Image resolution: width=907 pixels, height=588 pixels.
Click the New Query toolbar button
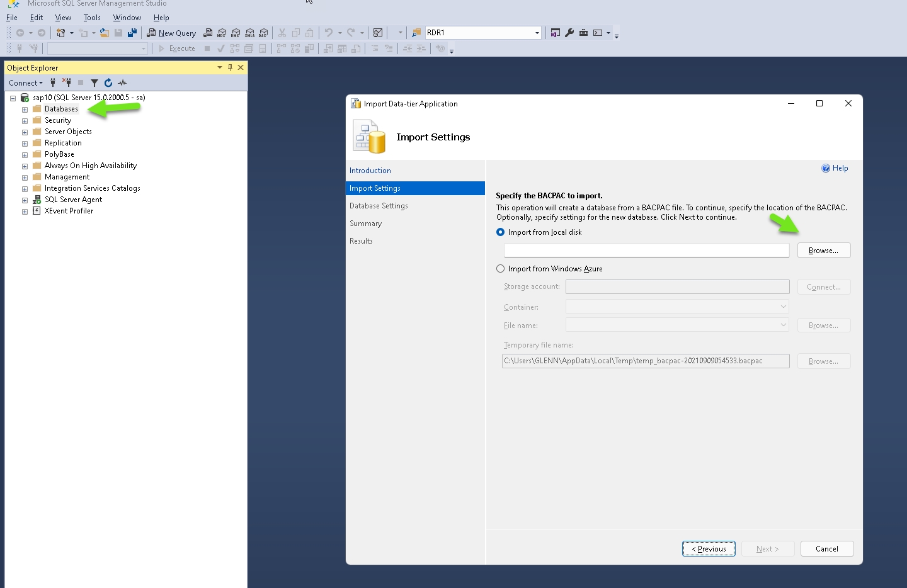pos(171,33)
